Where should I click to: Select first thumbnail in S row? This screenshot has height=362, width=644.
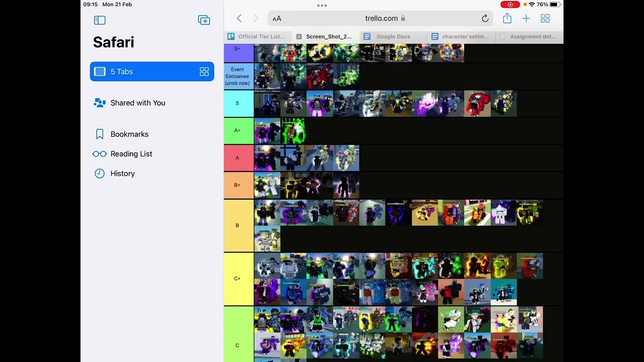point(267,104)
